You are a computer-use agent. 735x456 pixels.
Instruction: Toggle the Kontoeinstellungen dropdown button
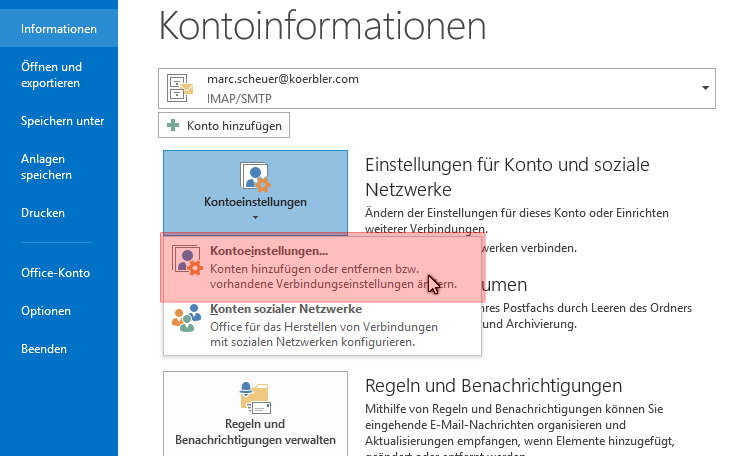pos(255,193)
